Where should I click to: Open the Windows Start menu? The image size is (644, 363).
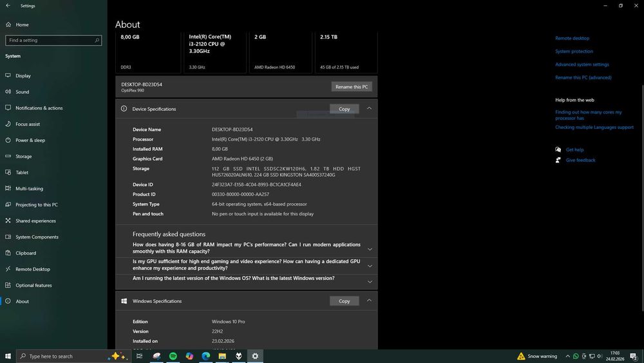pyautogui.click(x=8, y=356)
